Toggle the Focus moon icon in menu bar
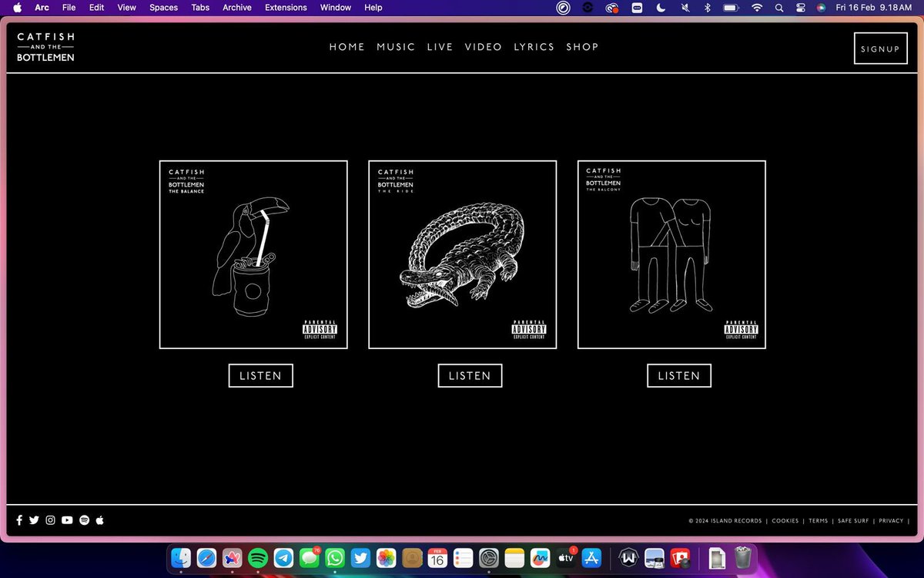924x578 pixels. point(661,8)
